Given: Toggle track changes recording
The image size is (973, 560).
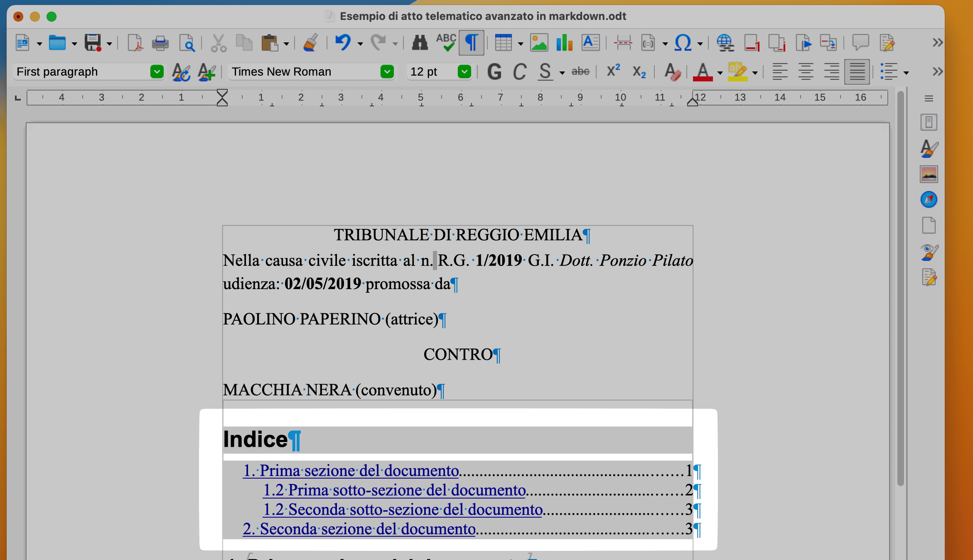Looking at the screenshot, I should 887,43.
